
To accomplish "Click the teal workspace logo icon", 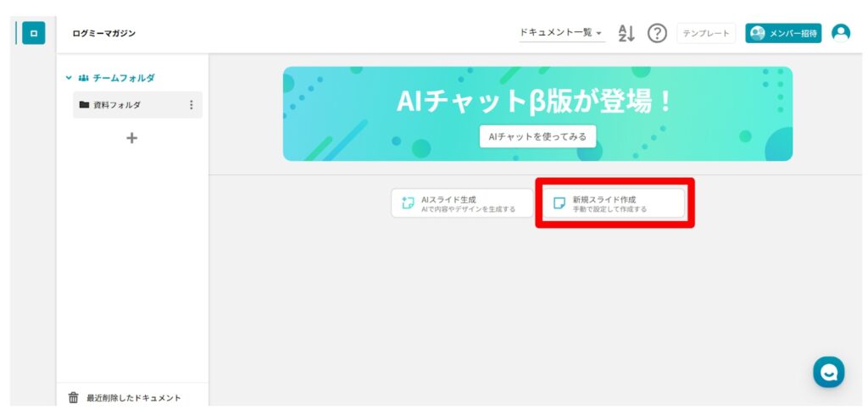I will 33,33.
